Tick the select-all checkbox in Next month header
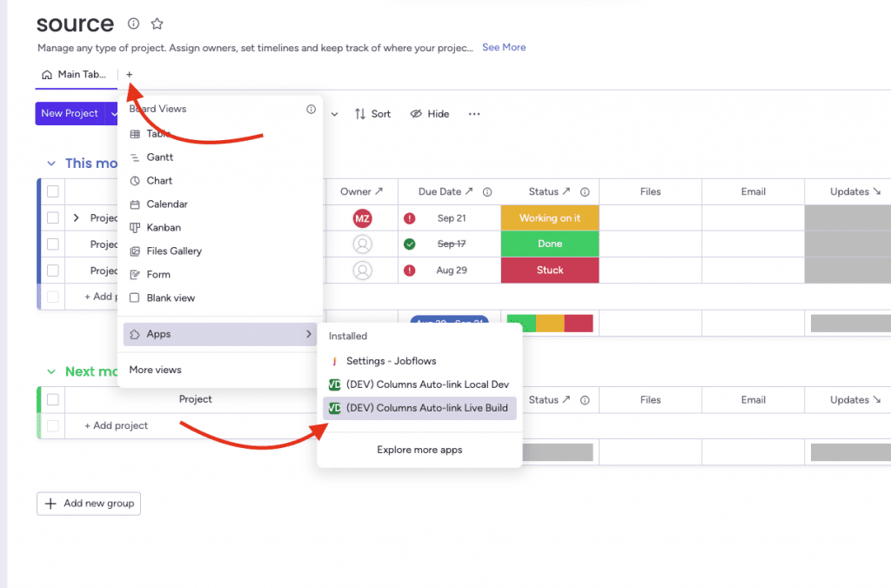Viewport: 891px width, 588px height. point(53,399)
